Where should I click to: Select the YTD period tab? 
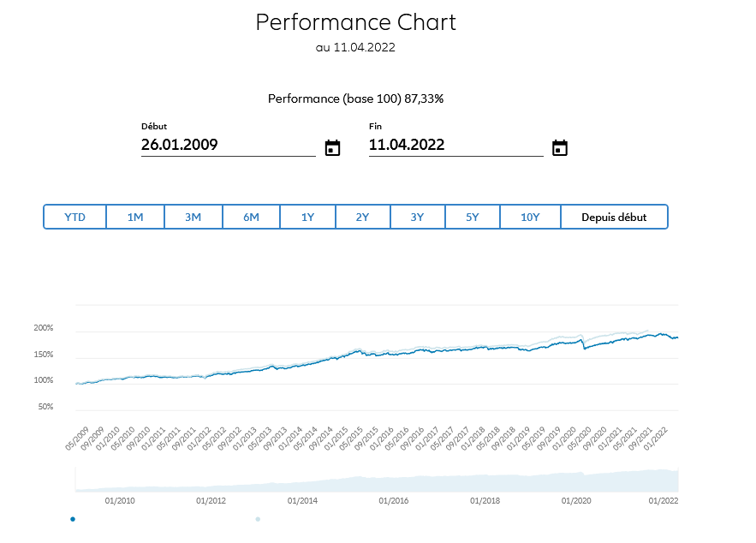(x=74, y=217)
